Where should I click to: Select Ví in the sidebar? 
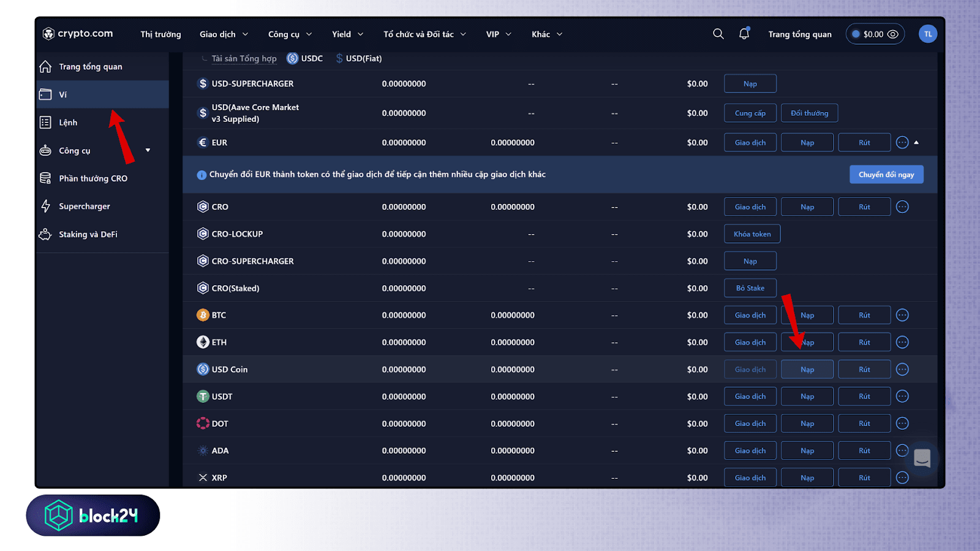point(102,94)
